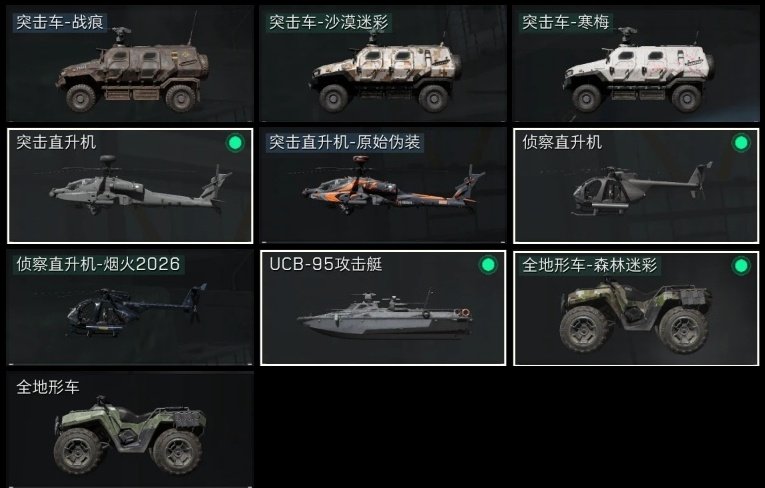Click the UCB-95攻击艇 boat image

pyautogui.click(x=384, y=313)
